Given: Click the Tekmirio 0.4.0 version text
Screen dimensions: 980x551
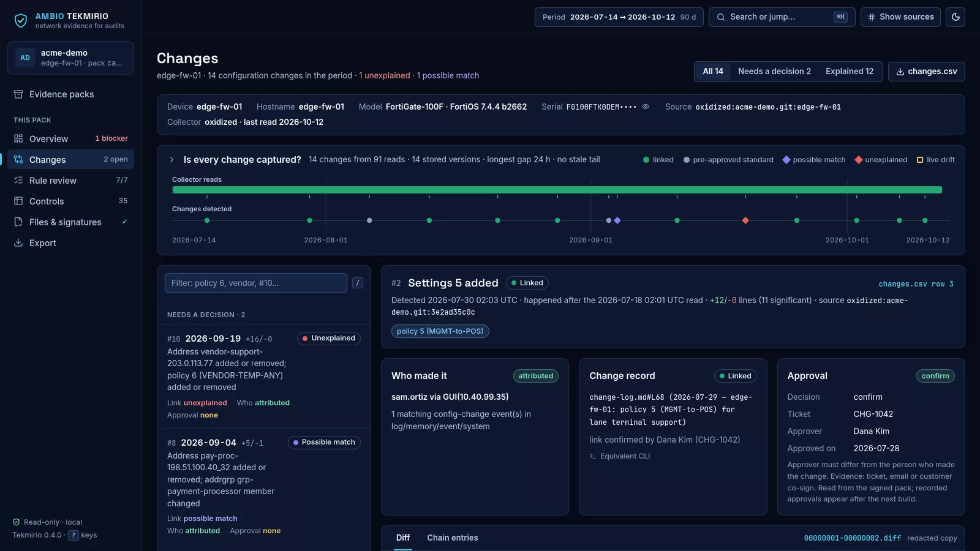Looking at the screenshot, I should [x=37, y=535].
